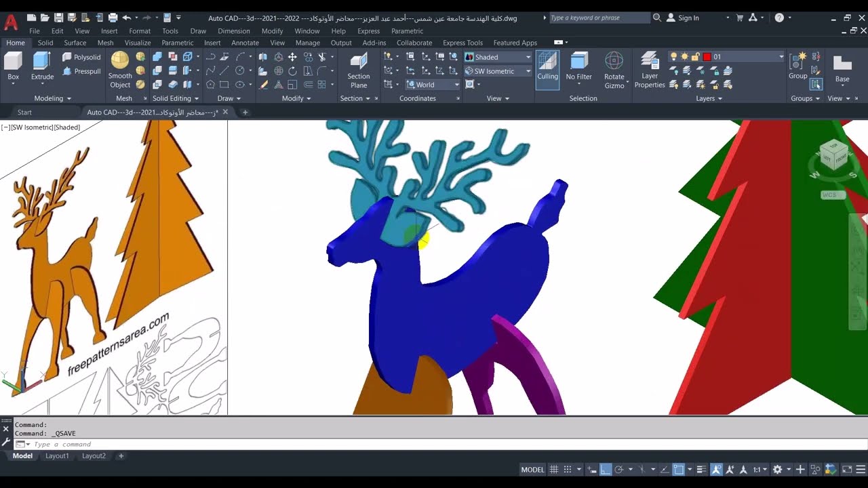Screen dimensions: 868x488
Task: Toggle Ortho mode on the status bar
Action: pyautogui.click(x=606, y=469)
